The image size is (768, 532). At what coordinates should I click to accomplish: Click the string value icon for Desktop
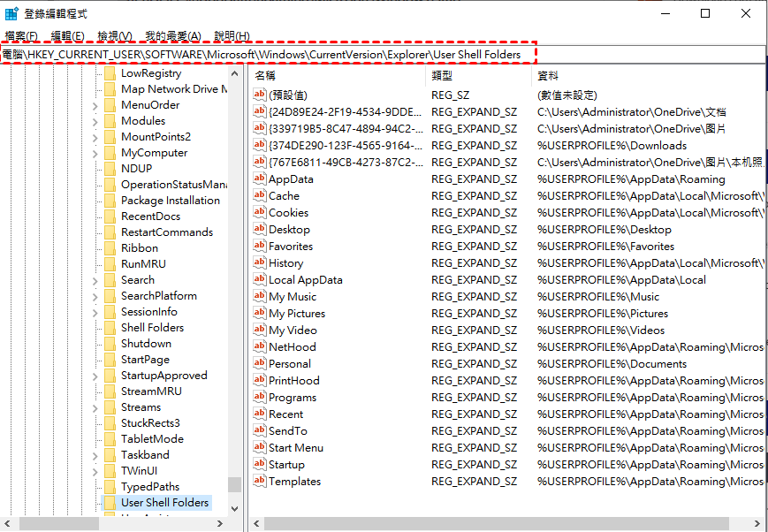(x=260, y=229)
